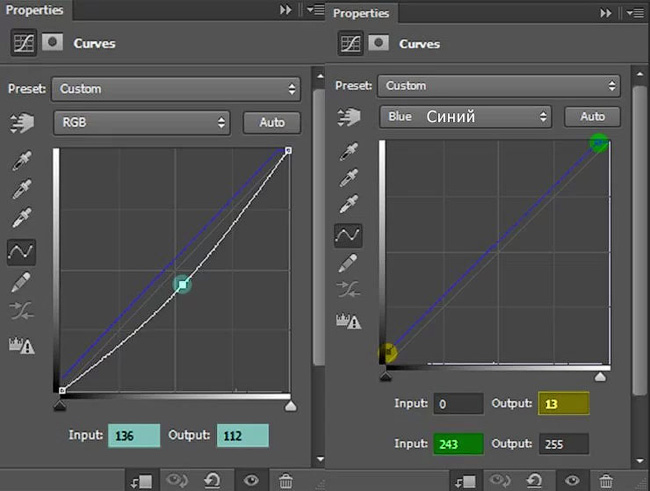Select right Properties tab

[x=361, y=13]
